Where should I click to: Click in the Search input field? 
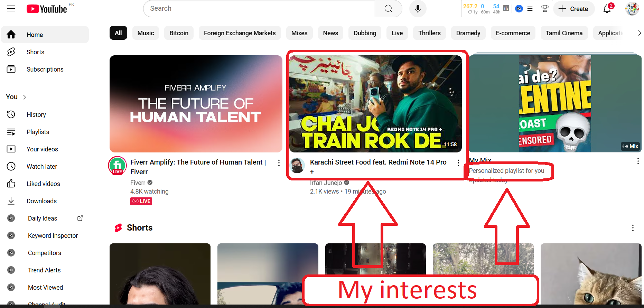tap(259, 9)
